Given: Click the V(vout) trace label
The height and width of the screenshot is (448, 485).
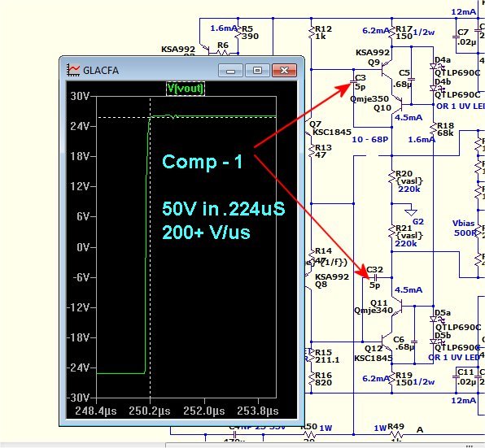Looking at the screenshot, I should 186,89.
